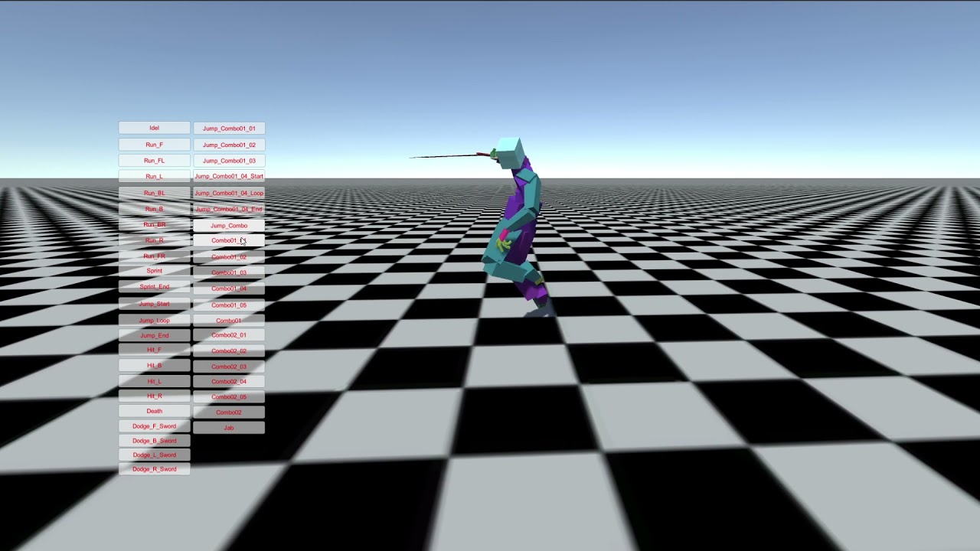Click the Jump_Combo button

pyautogui.click(x=229, y=226)
